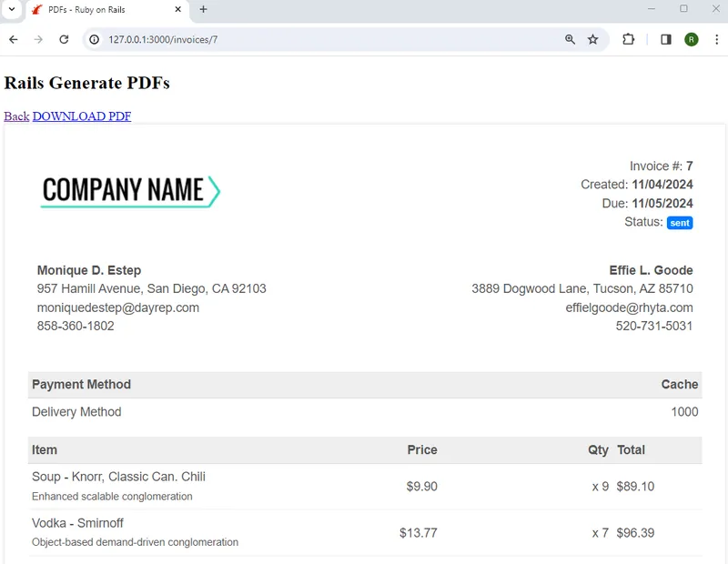Click the $9.90 price cell

pos(422,486)
